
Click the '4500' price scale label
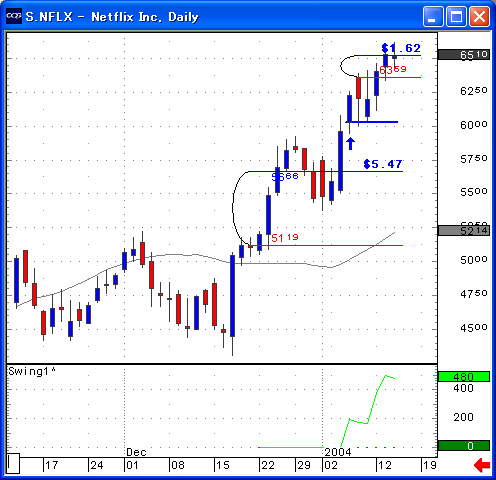[474, 328]
